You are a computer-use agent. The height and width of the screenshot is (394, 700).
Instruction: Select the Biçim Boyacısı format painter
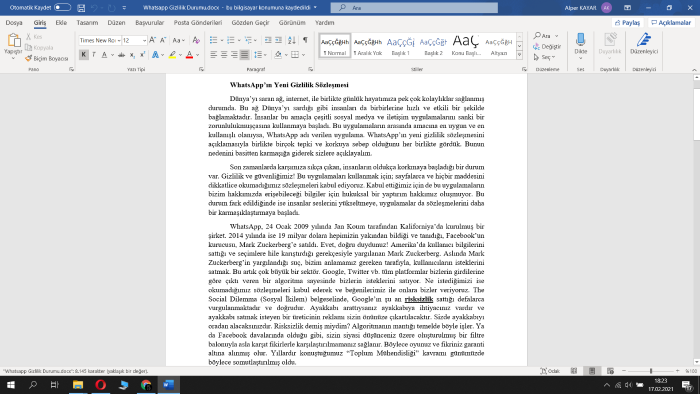[x=47, y=58]
